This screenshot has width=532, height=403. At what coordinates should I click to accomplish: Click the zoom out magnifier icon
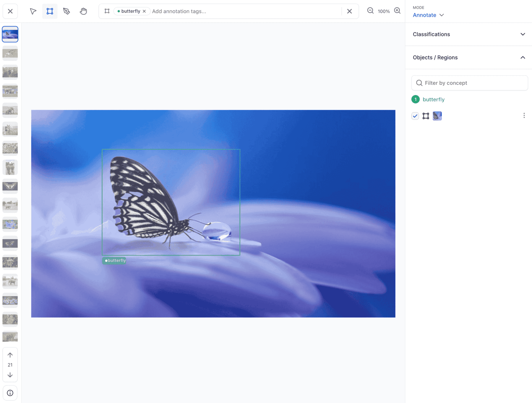click(370, 11)
